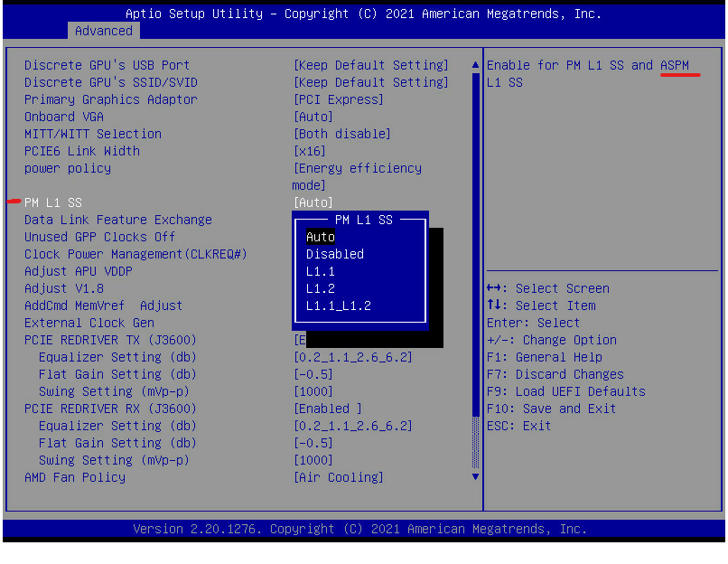Select Onboard VGA label
Image resolution: width=728 pixels, height=564 pixels.
64,117
